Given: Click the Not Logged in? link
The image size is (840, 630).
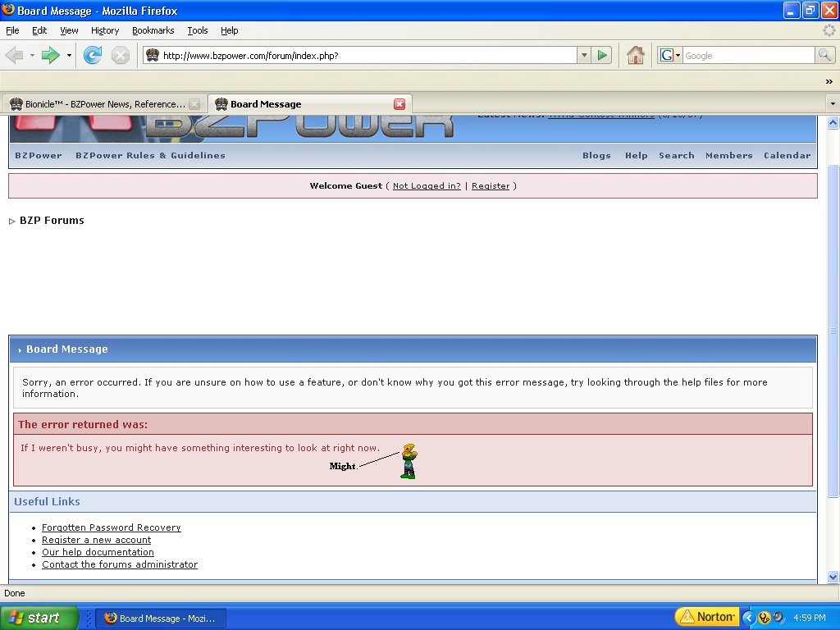Looking at the screenshot, I should pyautogui.click(x=427, y=186).
